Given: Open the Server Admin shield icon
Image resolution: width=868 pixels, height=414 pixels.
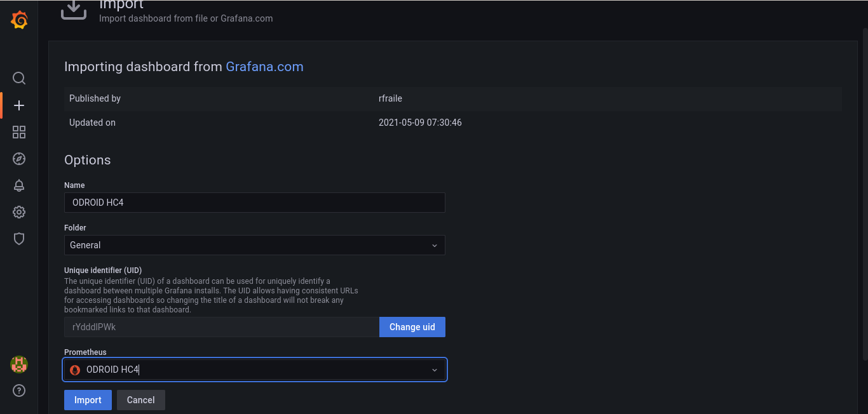Looking at the screenshot, I should coord(19,239).
